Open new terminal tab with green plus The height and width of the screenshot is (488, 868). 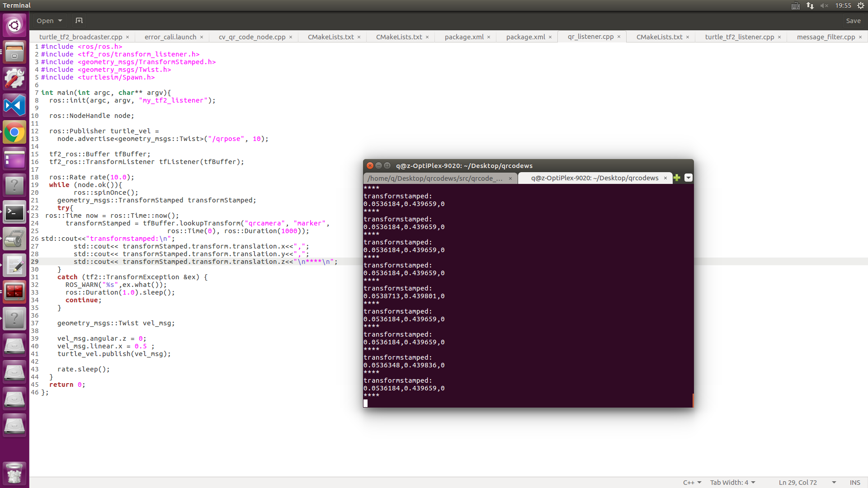pos(677,178)
